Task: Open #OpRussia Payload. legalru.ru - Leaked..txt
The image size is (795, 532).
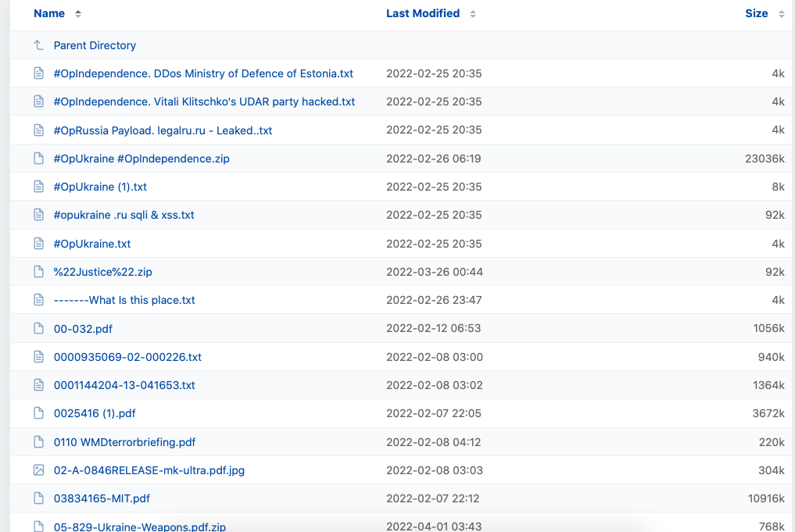Action: pyautogui.click(x=163, y=130)
